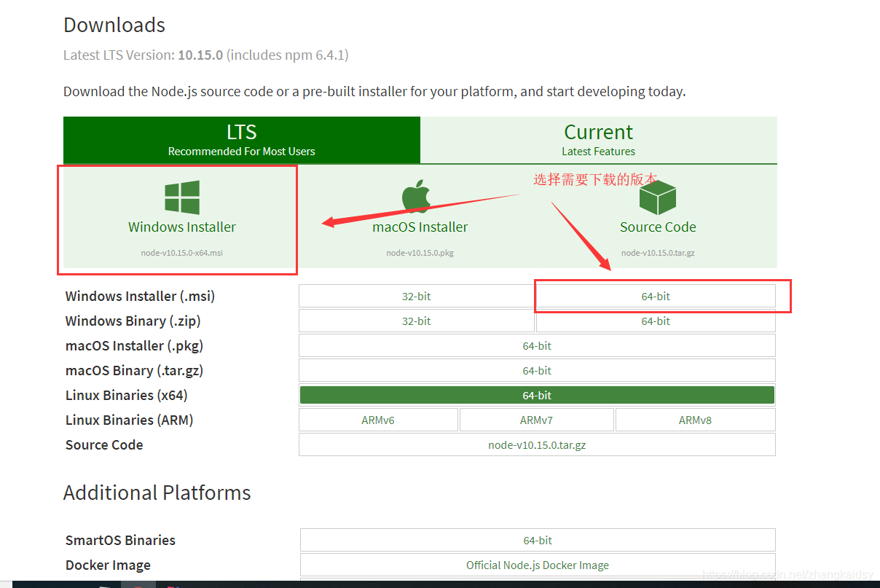Screen dimensions: 880x588
Task: Open Official Node.js Docker Image link
Action: pos(538,565)
